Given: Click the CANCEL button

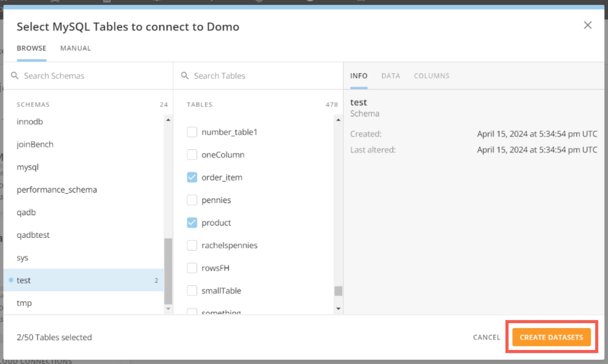Looking at the screenshot, I should tap(487, 337).
